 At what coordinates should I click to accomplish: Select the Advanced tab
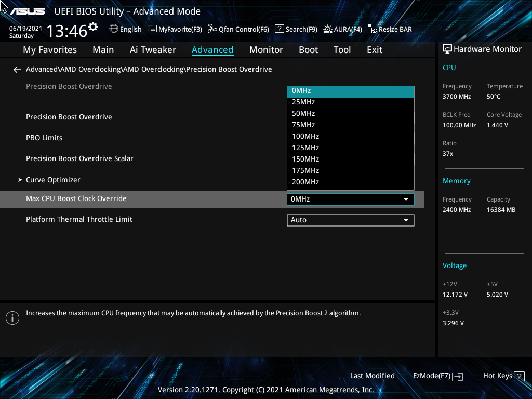(x=212, y=50)
